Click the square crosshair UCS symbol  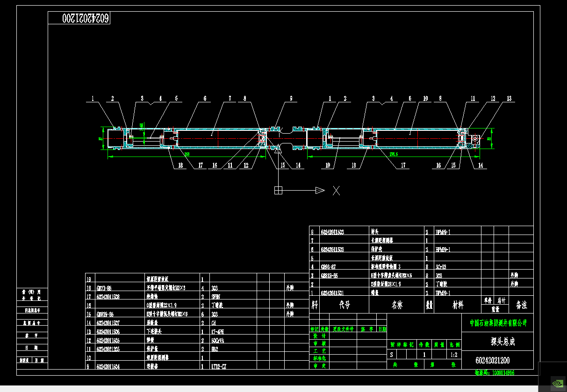tap(278, 189)
